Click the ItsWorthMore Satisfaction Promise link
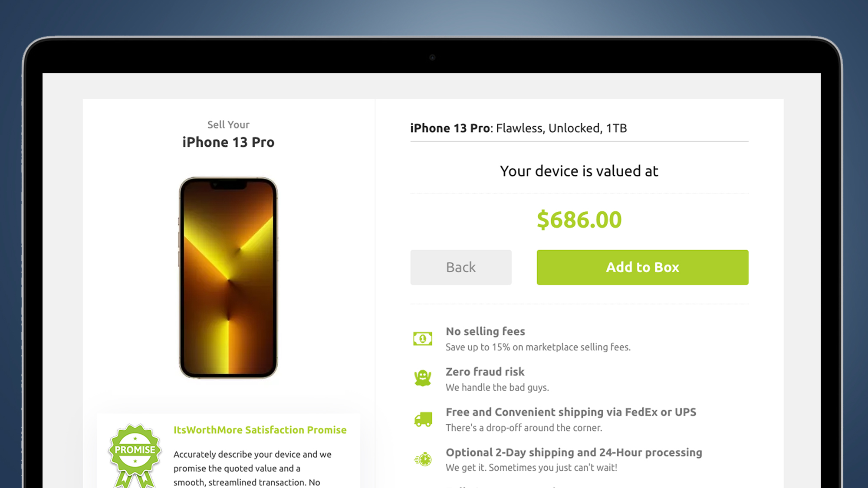The width and height of the screenshot is (868, 488). click(x=260, y=429)
